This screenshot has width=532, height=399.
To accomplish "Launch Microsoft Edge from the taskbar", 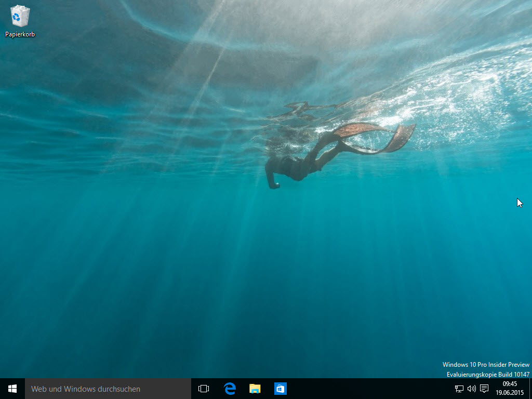I will 230,389.
